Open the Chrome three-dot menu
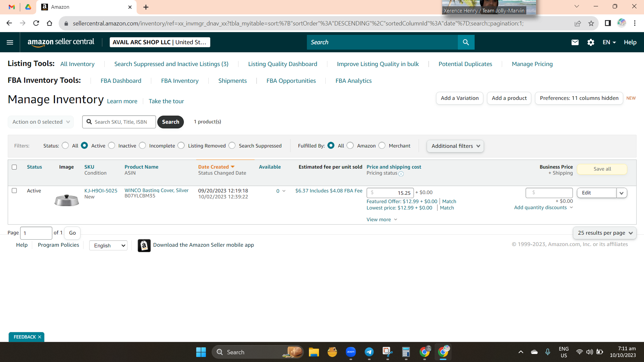 click(635, 23)
